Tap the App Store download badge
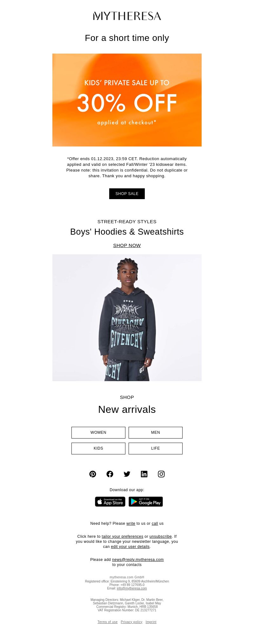 (x=110, y=502)
